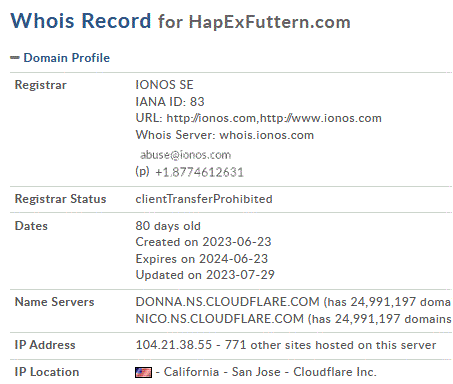453x384 pixels.
Task: Select the registrar name IONOS SE
Action: tap(164, 85)
